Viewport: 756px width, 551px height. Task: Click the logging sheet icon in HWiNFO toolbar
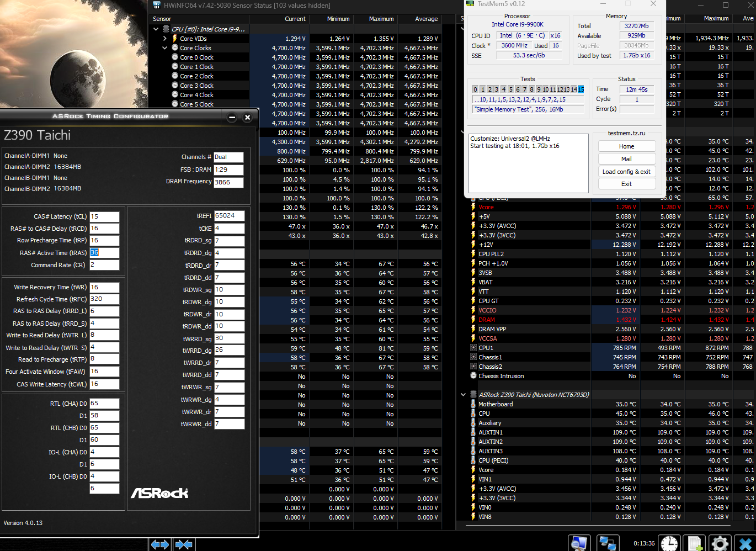pos(695,543)
